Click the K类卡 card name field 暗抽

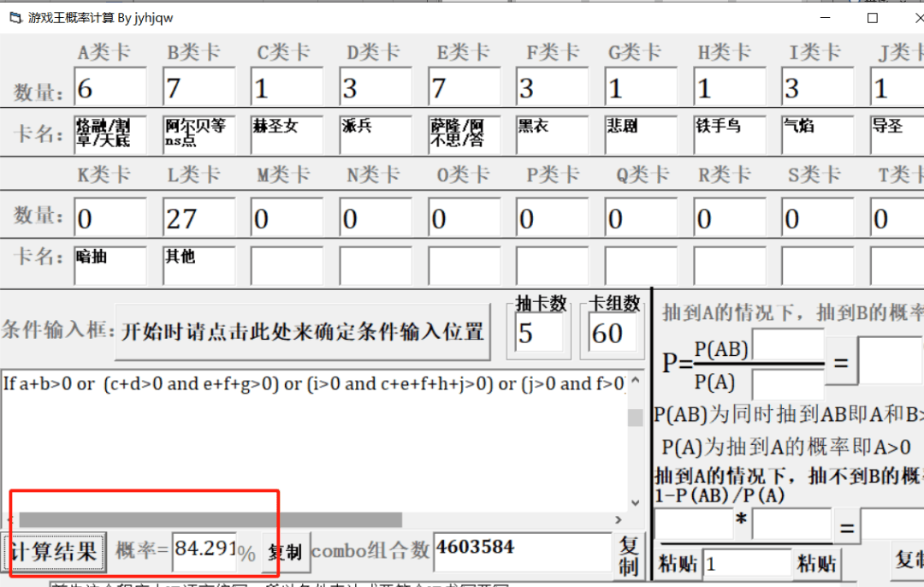pos(110,264)
